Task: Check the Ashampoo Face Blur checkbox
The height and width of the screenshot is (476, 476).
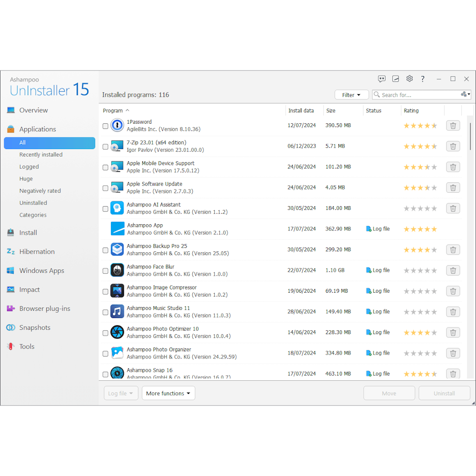Action: 105,271
